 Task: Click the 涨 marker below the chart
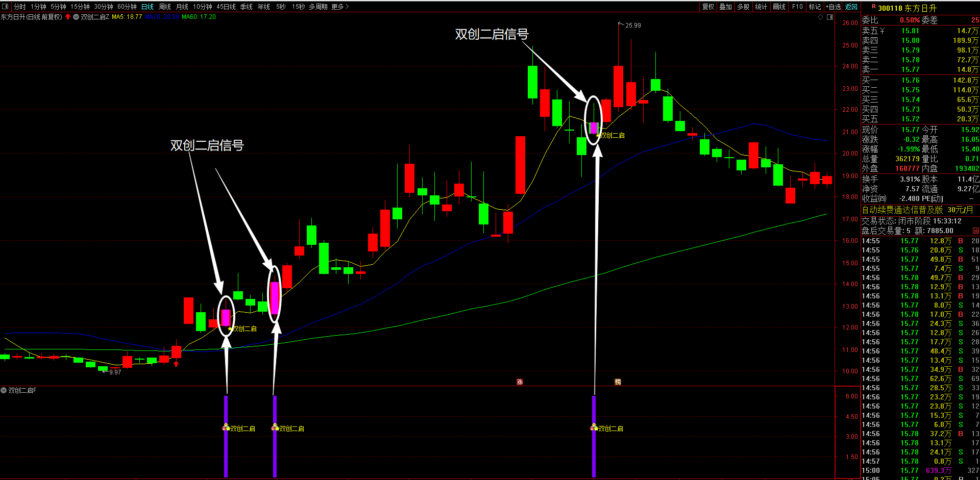click(520, 382)
